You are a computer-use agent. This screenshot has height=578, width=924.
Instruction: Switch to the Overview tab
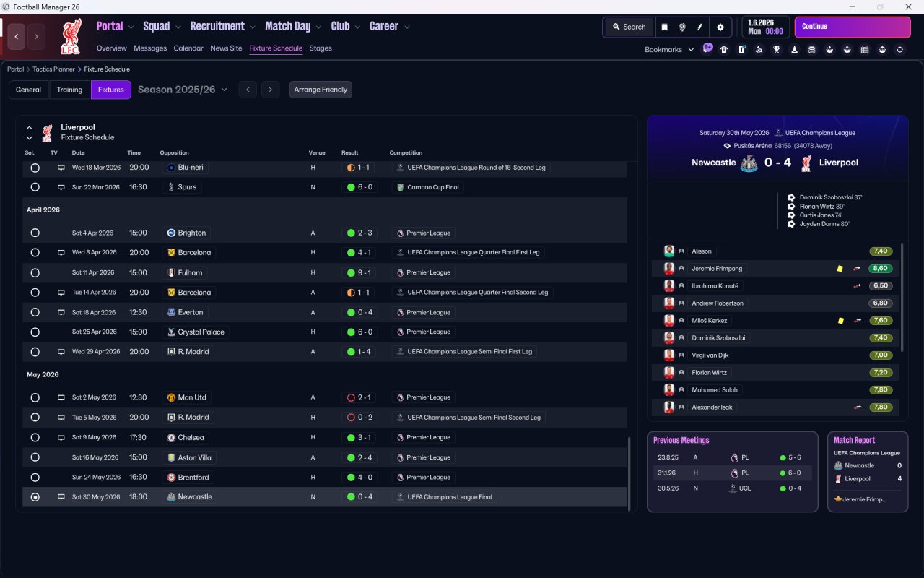click(112, 48)
